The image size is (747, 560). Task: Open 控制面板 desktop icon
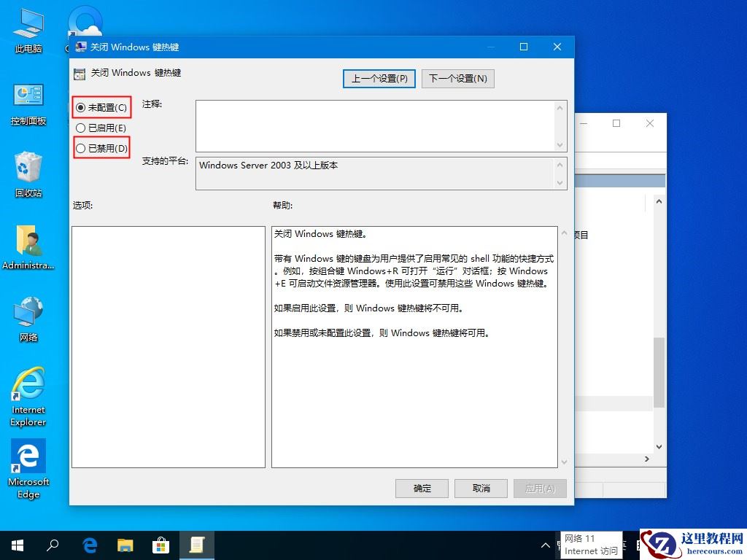click(x=28, y=102)
